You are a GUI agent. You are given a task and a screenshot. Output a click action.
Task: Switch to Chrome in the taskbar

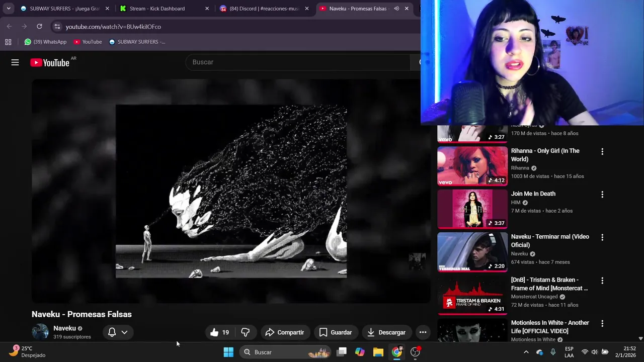[x=397, y=352]
